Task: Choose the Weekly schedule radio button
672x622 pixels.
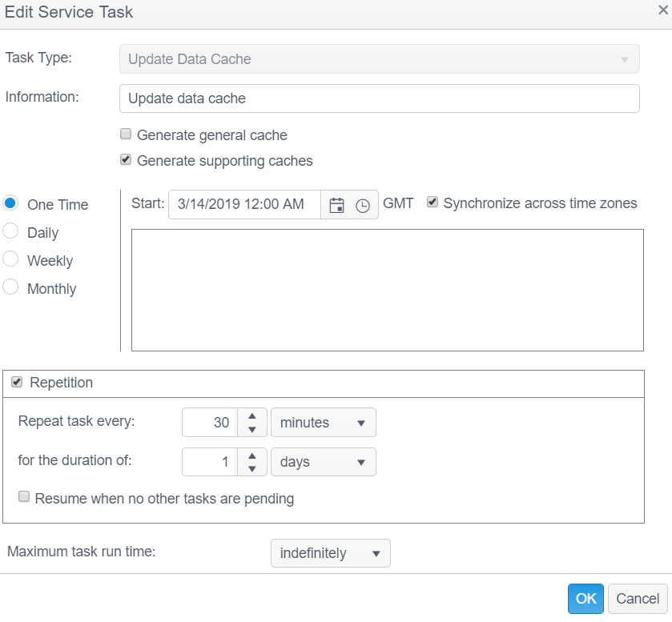Action: (x=10, y=260)
